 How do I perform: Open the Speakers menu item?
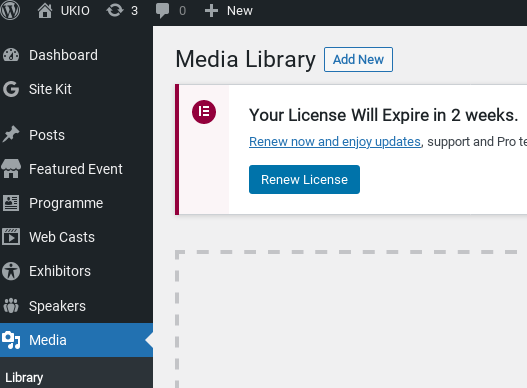[x=57, y=306]
